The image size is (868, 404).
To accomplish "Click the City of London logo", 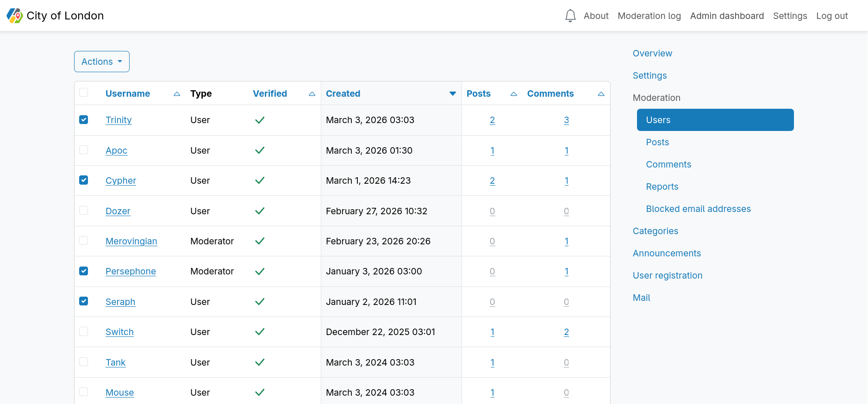I will [x=15, y=16].
